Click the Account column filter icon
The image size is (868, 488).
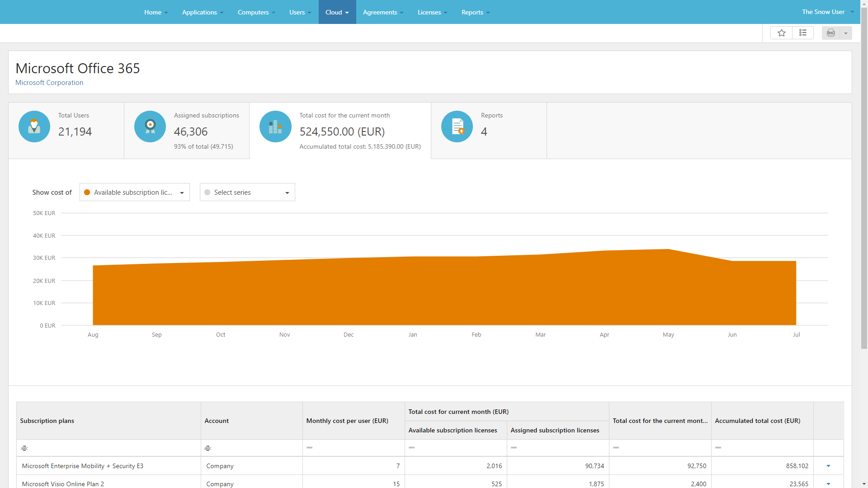208,448
